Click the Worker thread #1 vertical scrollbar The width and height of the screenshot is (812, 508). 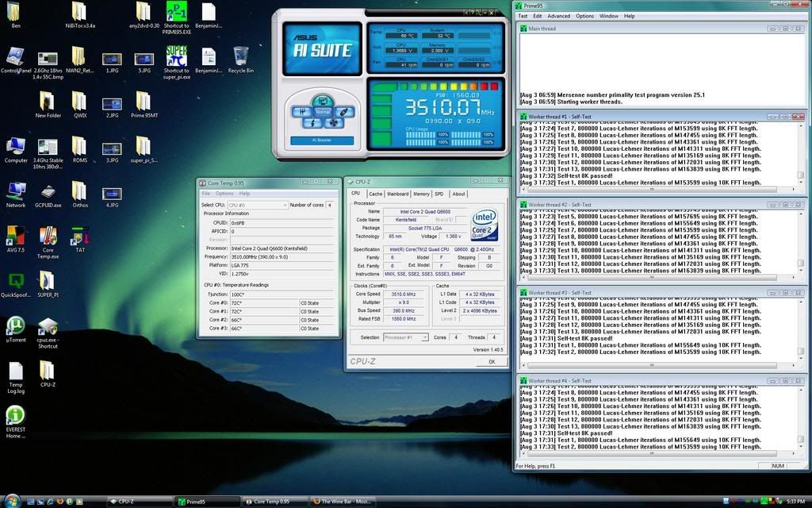click(x=800, y=154)
